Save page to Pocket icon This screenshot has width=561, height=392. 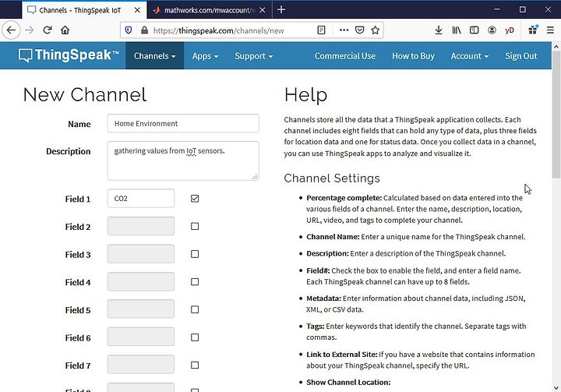tap(359, 30)
